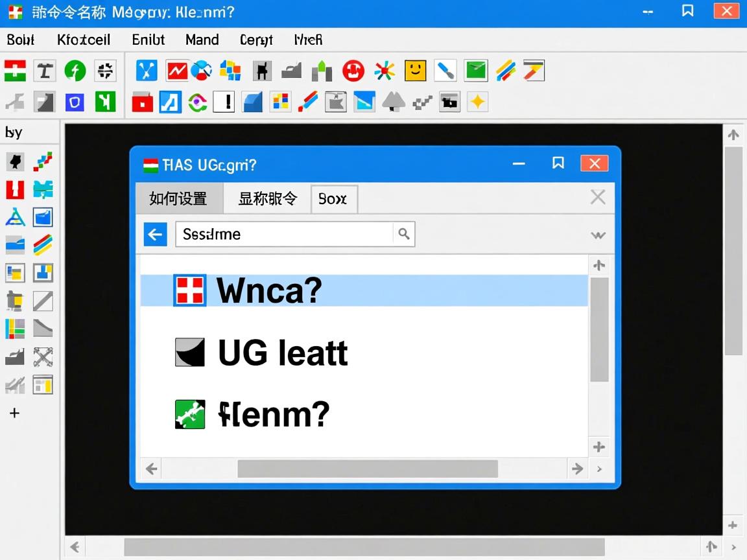Select the exclamation mark toolbar tool
Image resolution: width=747 pixels, height=560 pixels.
224,101
